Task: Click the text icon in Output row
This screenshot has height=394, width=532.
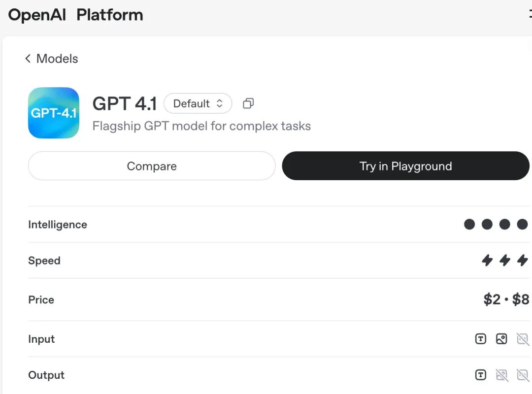Action: pos(480,375)
